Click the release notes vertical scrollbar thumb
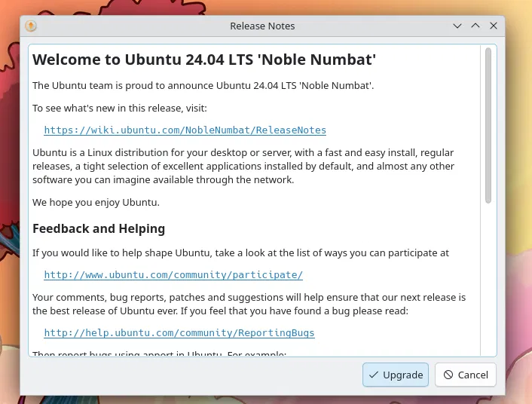The height and width of the screenshot is (404, 532). coord(488,126)
